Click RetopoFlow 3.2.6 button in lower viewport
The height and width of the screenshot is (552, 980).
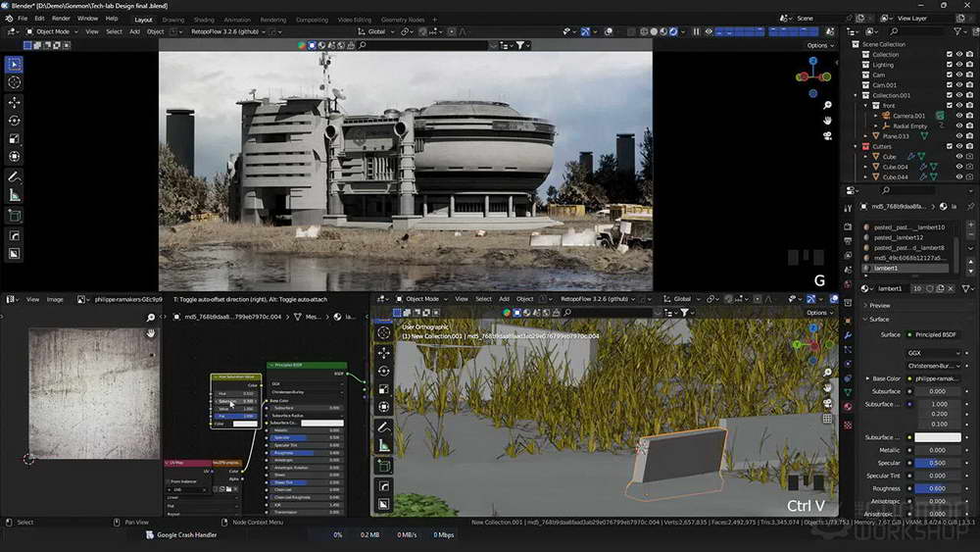pyautogui.click(x=597, y=299)
